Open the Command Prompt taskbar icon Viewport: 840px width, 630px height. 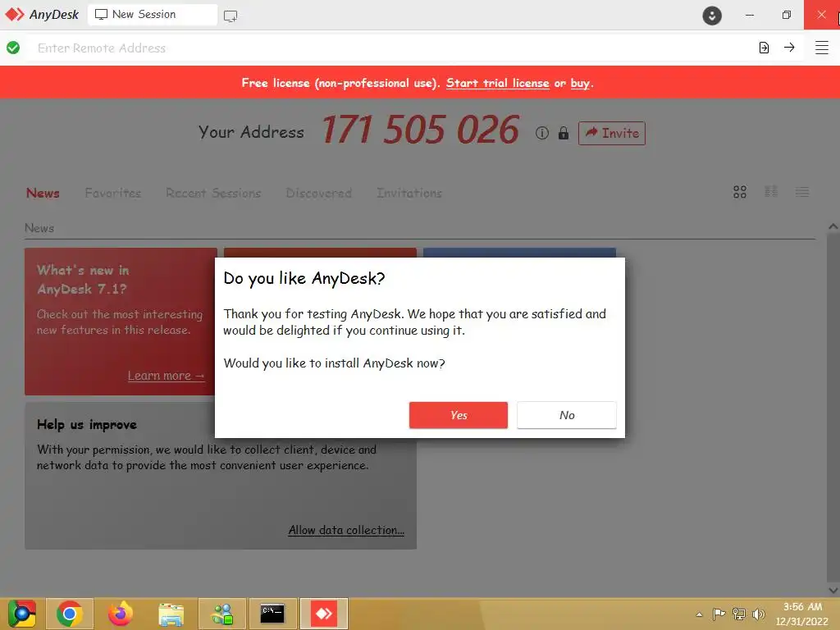pos(272,614)
